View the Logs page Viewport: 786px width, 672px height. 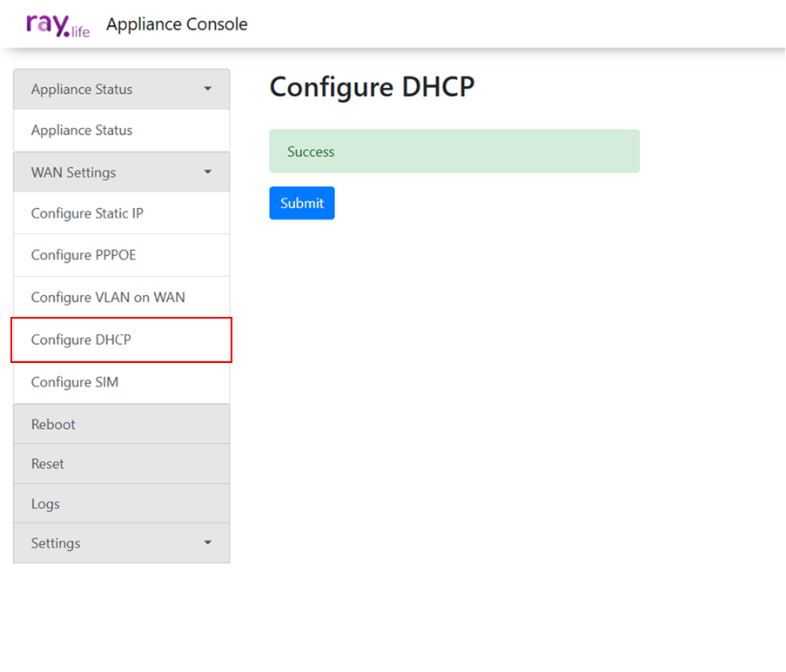45,504
